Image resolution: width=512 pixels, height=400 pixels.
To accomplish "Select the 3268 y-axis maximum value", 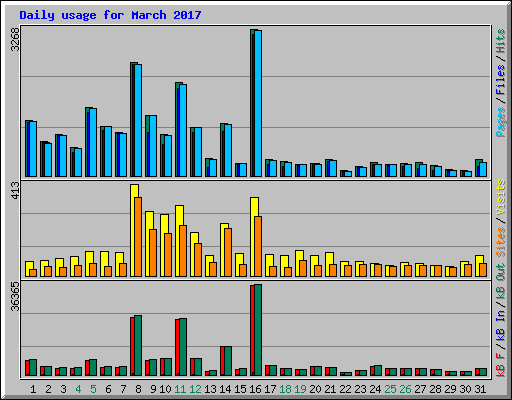I will (15, 39).
